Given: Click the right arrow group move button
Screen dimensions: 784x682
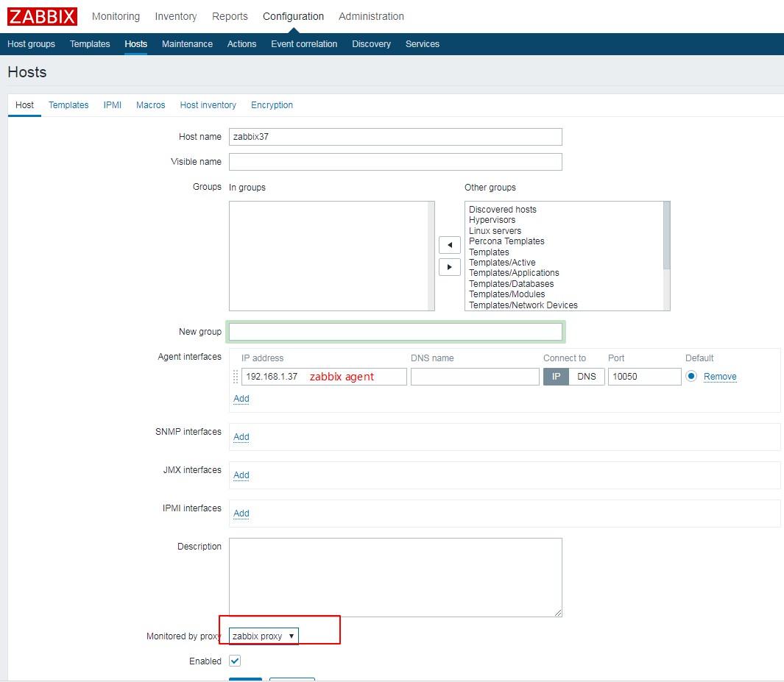Looking at the screenshot, I should pyautogui.click(x=449, y=267).
